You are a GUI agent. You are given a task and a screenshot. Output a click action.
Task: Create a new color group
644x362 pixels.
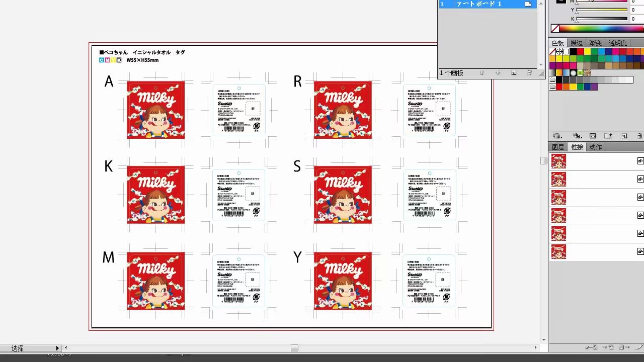click(x=608, y=136)
